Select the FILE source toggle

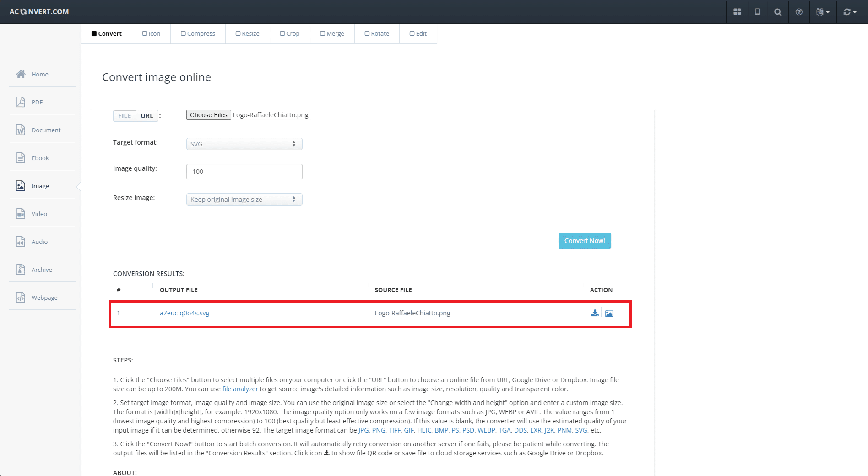click(x=125, y=116)
